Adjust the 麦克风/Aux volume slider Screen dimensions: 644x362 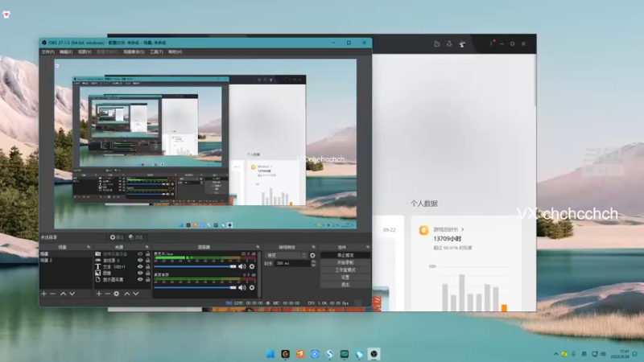click(196, 266)
